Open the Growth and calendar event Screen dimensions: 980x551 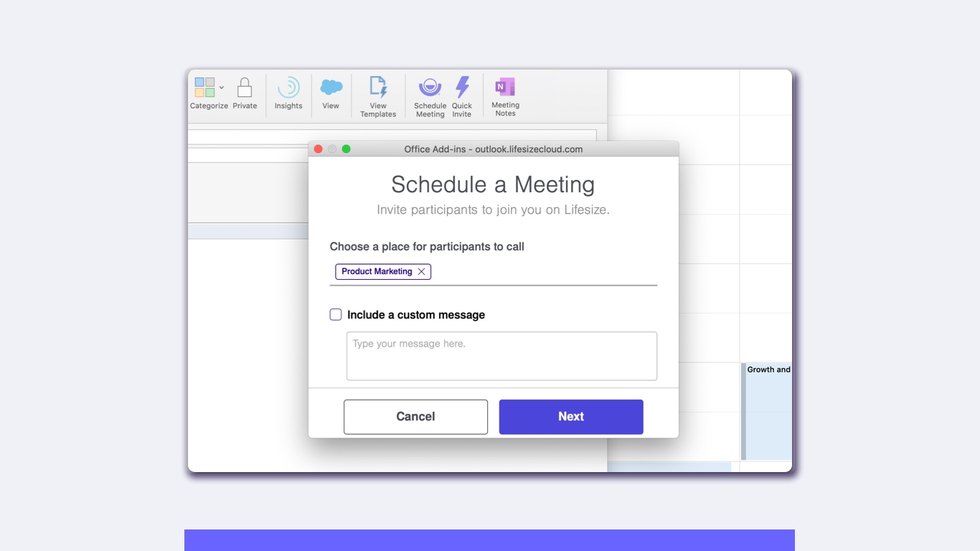click(767, 411)
